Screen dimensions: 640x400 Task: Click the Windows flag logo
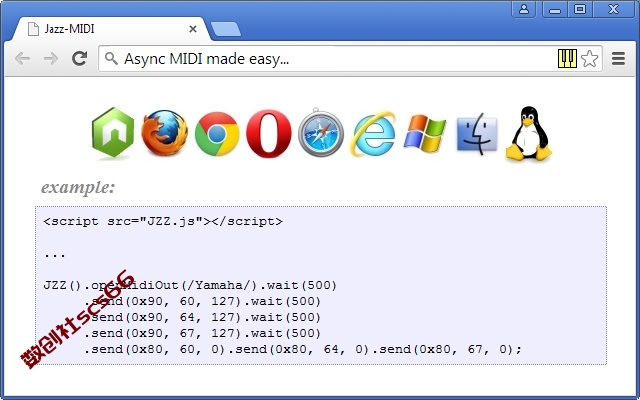click(424, 134)
